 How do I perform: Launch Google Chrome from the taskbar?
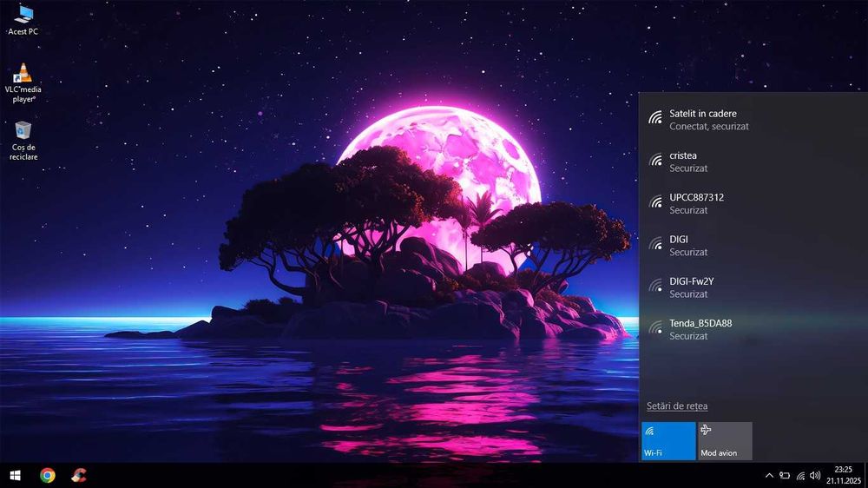pyautogui.click(x=48, y=475)
